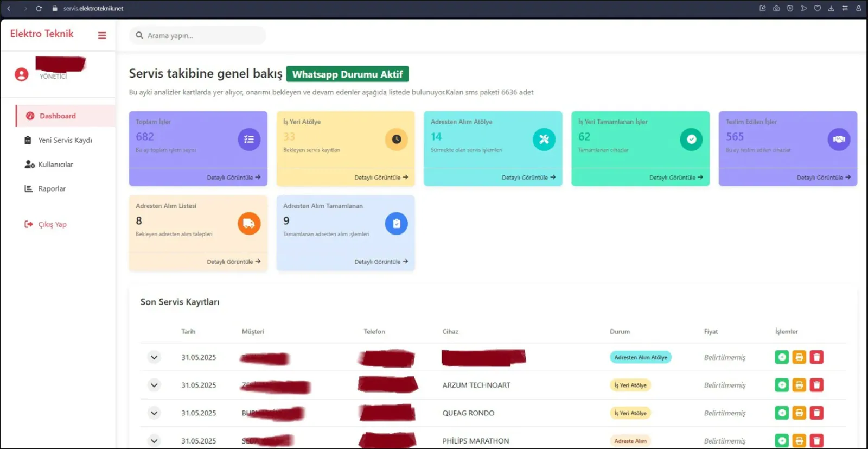Print the QUEAG RONDO service record
The width and height of the screenshot is (868, 449).
point(799,413)
